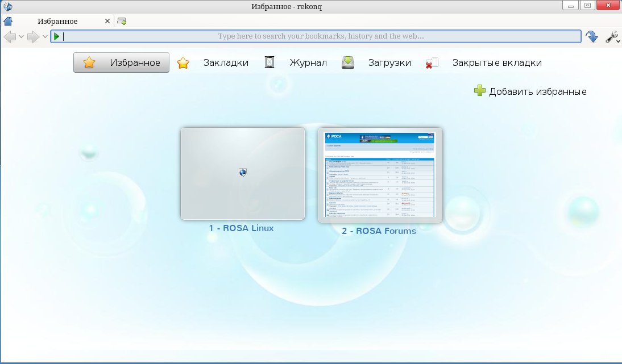Click the back arrow button
Image resolution: width=622 pixels, height=364 pixels.
(x=11, y=37)
